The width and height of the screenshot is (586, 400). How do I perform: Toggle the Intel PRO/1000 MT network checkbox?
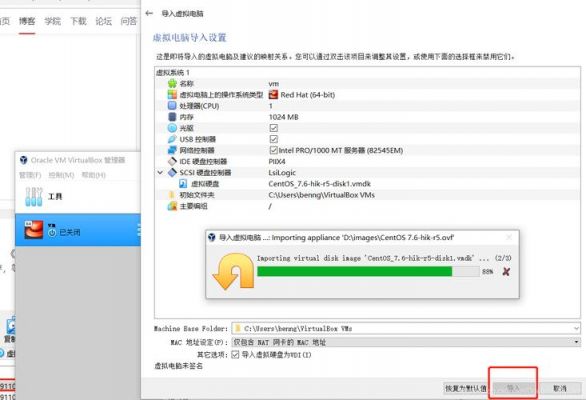(x=274, y=150)
